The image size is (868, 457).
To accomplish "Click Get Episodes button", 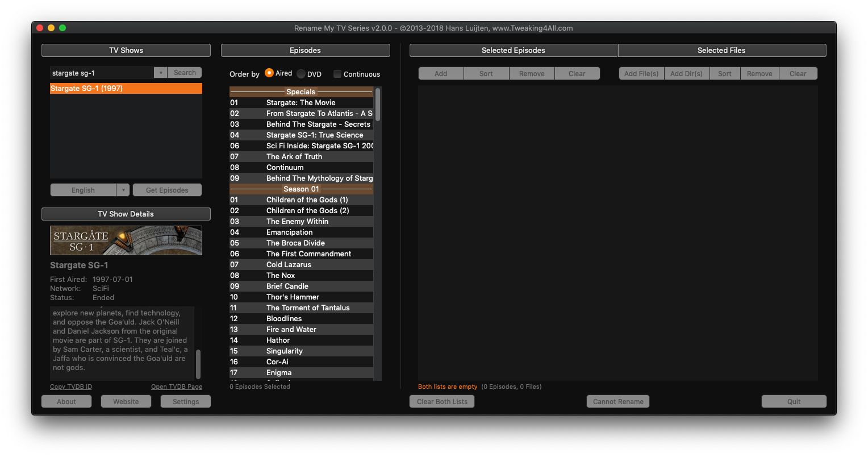I will coord(167,190).
